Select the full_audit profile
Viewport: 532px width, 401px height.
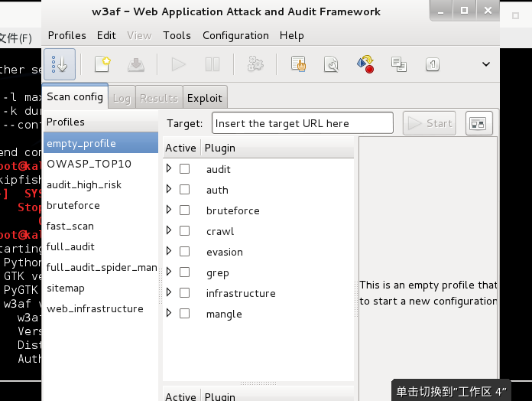pos(101,247)
